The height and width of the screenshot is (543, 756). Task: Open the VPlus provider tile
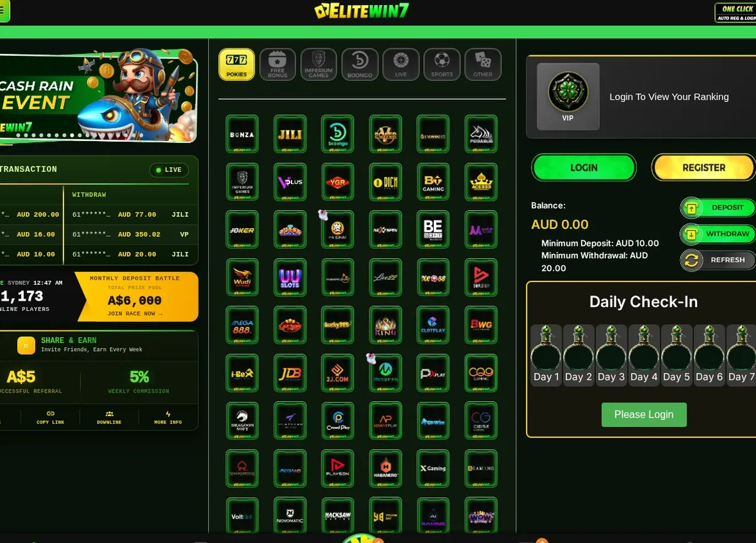pos(290,182)
